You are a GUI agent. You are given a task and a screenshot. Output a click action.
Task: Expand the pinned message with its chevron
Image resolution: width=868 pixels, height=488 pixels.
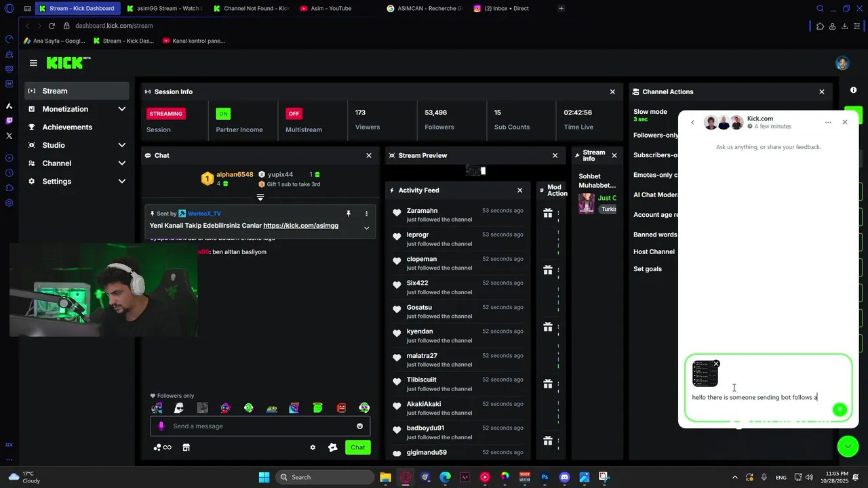click(366, 228)
